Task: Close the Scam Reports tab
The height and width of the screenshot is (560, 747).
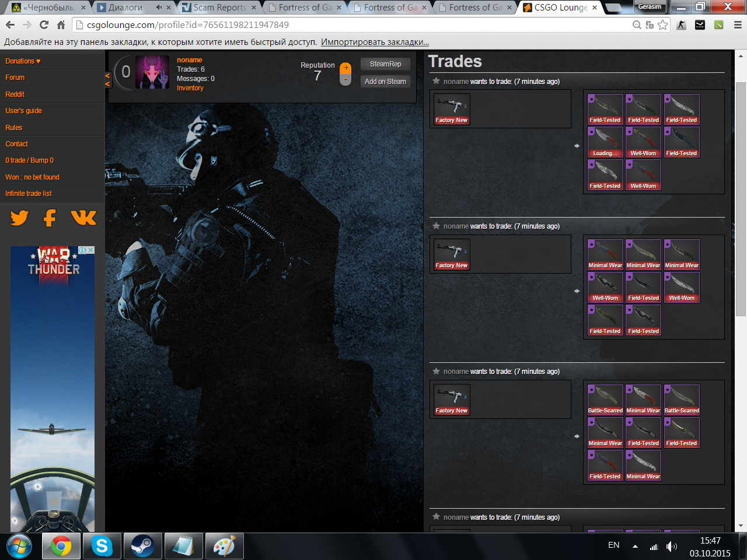Action: pos(254,8)
